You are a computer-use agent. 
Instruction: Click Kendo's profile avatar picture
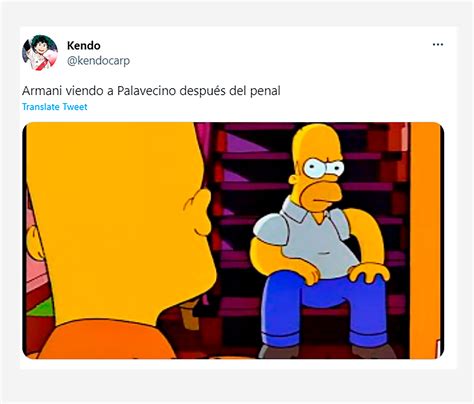(x=40, y=53)
